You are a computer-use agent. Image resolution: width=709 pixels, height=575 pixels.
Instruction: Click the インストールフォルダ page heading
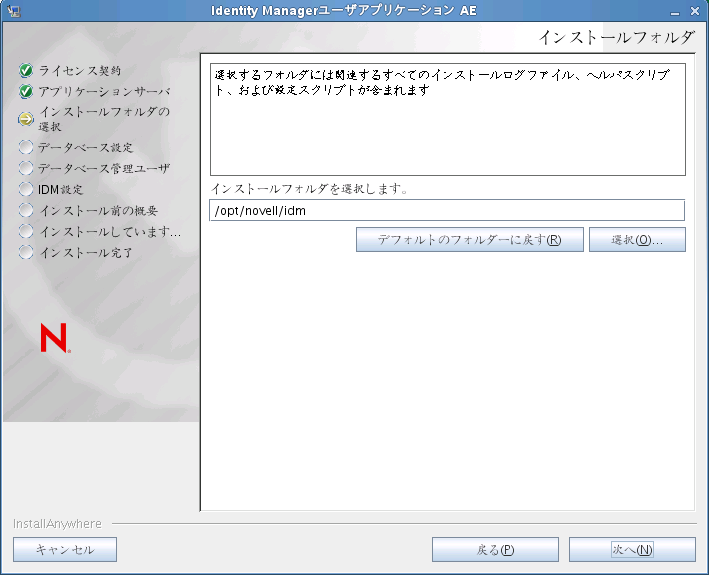(x=616, y=37)
